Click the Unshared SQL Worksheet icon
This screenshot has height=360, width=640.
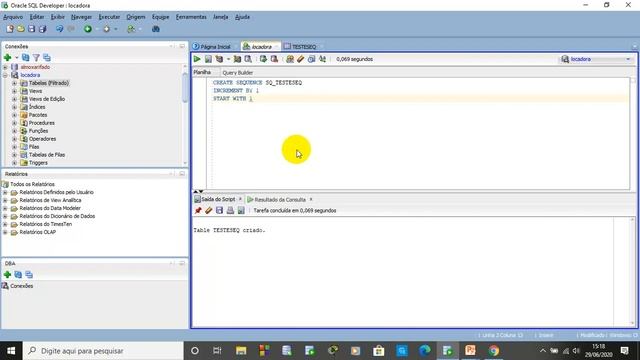point(290,59)
